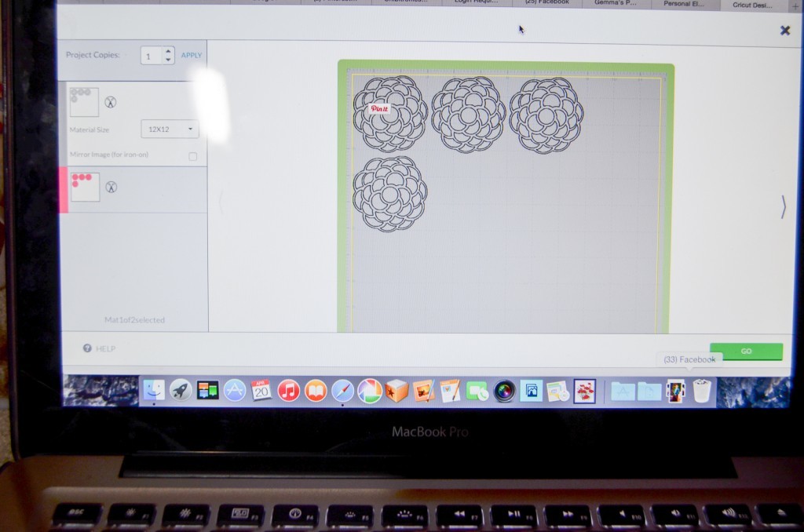Viewport: 804px width, 532px height.
Task: Select the gray mat thumbnail
Action: (x=84, y=102)
